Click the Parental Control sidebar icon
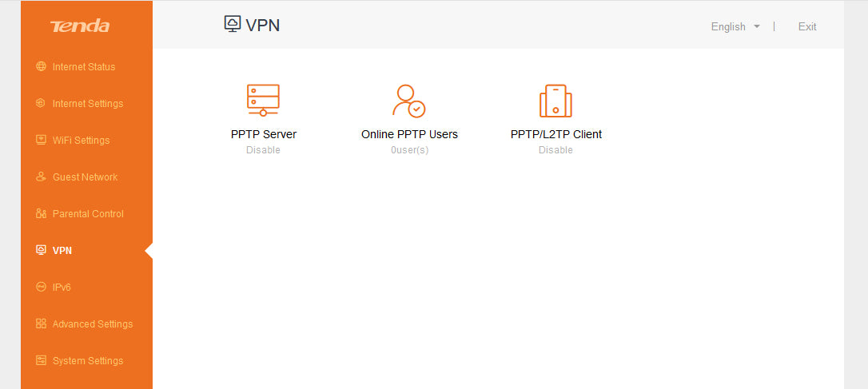This screenshot has width=868, height=389. [42, 214]
